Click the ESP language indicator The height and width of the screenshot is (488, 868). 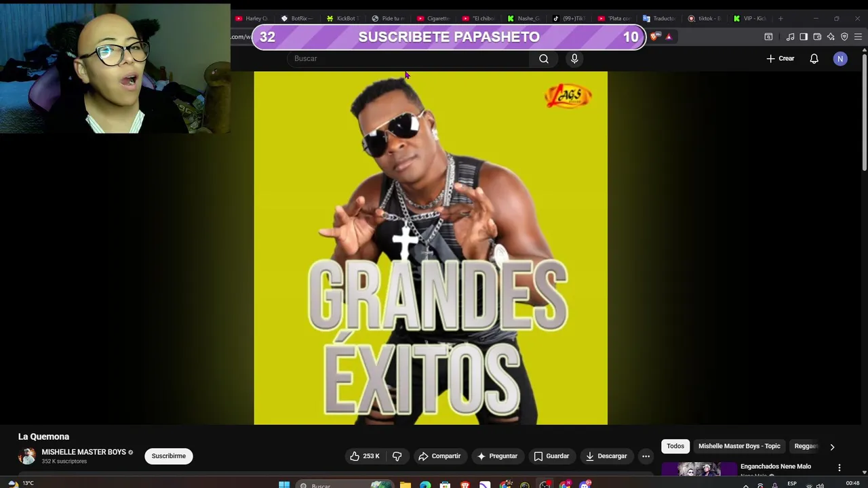click(x=792, y=484)
